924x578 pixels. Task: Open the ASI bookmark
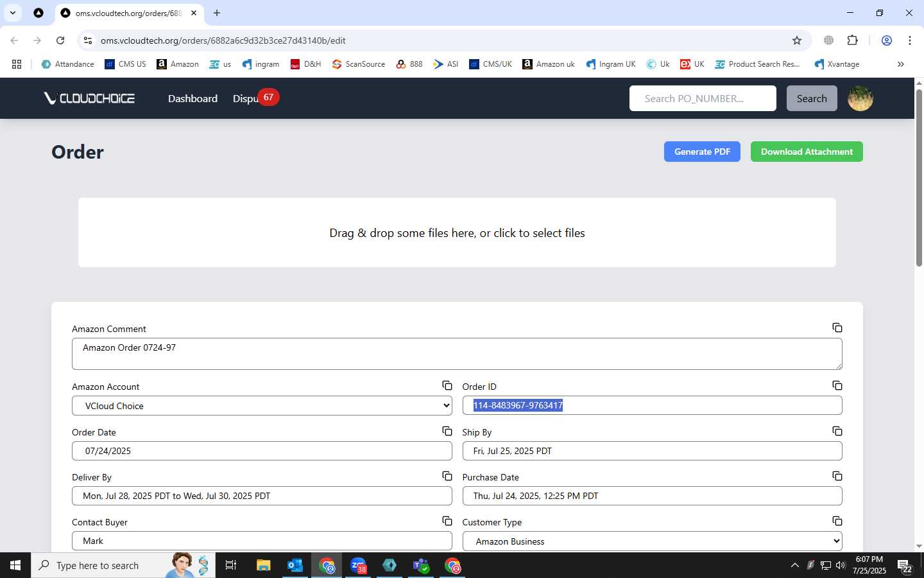click(446, 64)
